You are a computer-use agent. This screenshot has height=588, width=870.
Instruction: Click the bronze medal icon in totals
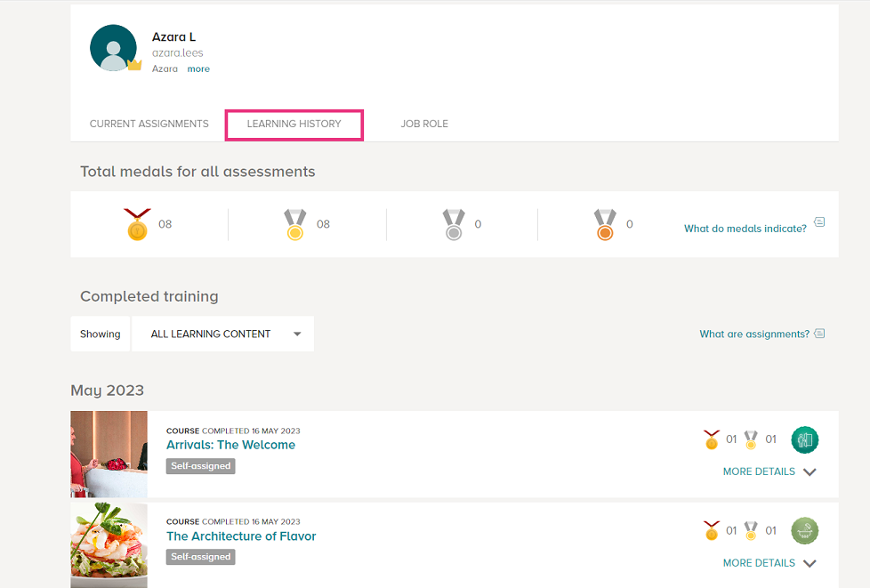click(x=605, y=224)
